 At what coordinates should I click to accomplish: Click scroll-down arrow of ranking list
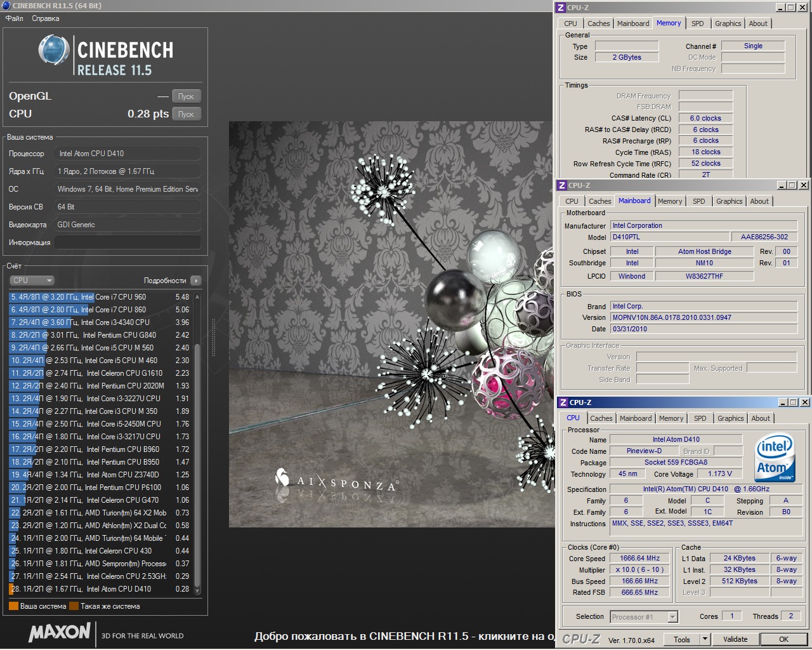pyautogui.click(x=197, y=590)
